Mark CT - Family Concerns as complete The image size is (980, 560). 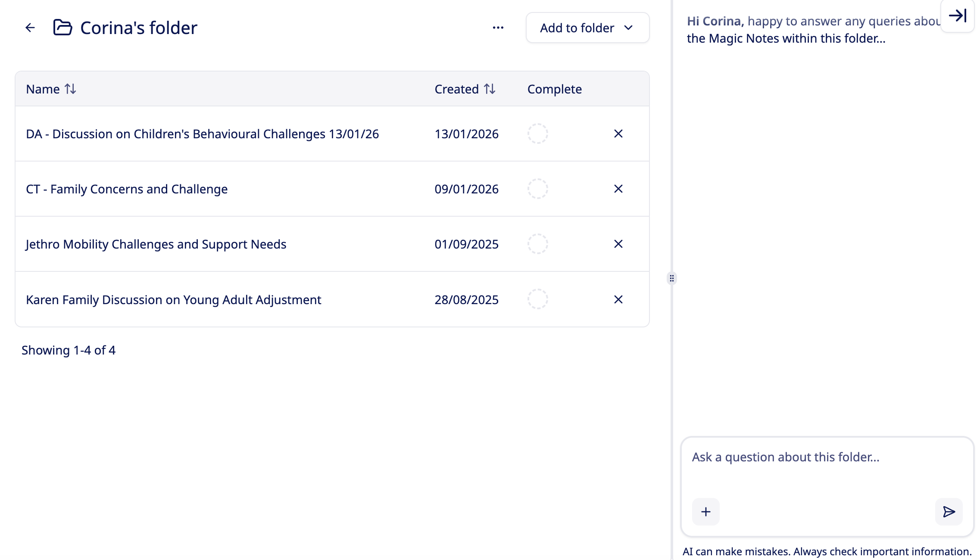(537, 189)
